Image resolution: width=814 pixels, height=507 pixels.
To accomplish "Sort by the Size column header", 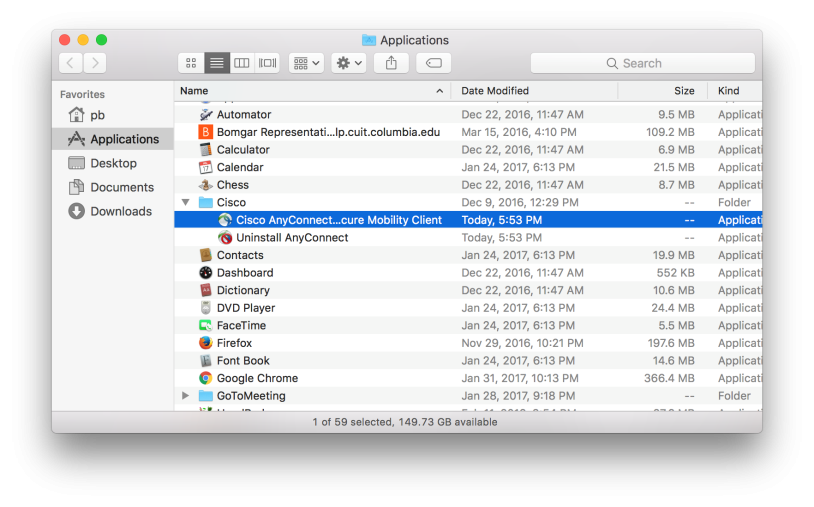I will pos(662,91).
